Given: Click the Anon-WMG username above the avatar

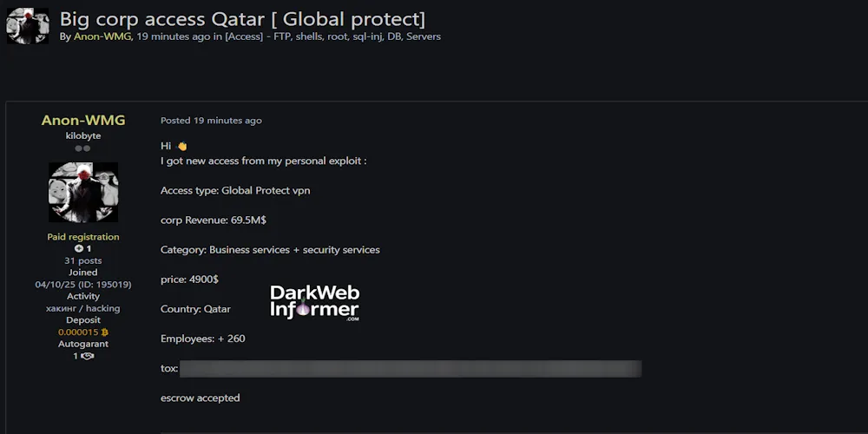Looking at the screenshot, I should point(83,121).
